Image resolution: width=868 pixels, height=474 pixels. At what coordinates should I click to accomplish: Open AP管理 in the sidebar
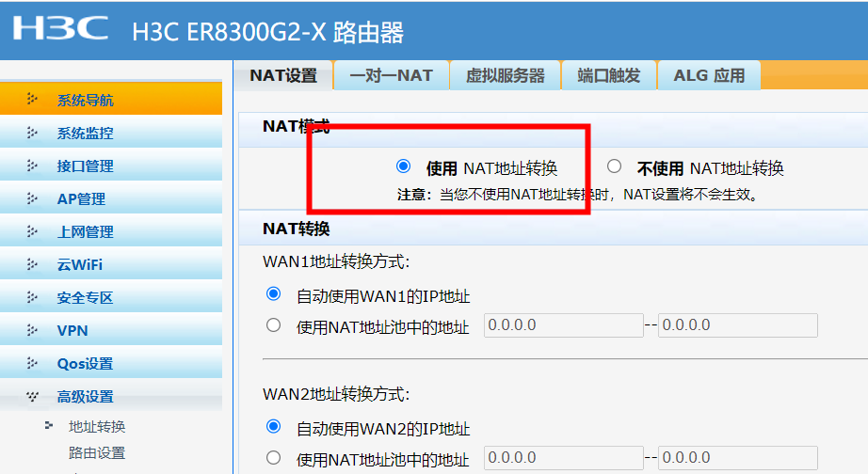111,198
